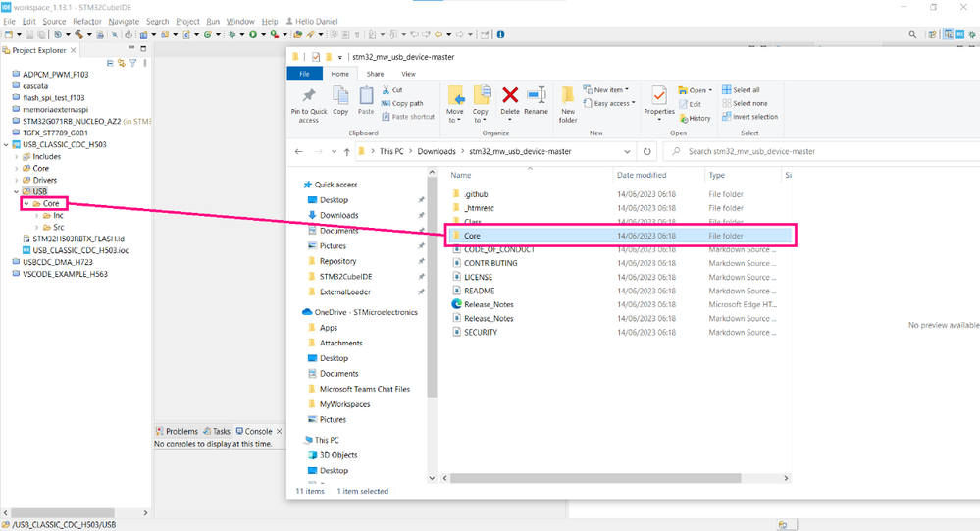This screenshot has height=531, width=980.
Task: Select the LICENSE file in Explorer file list
Action: tap(478, 277)
